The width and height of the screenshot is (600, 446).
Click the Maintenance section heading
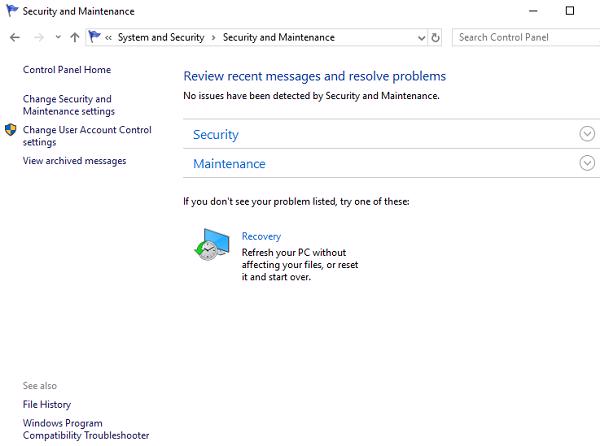coord(229,164)
